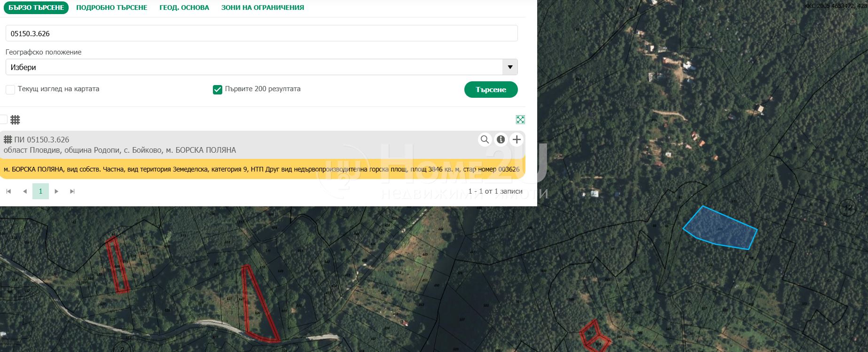The height and width of the screenshot is (352, 868).
Task: Click the grid icon above the results
Action: click(16, 120)
